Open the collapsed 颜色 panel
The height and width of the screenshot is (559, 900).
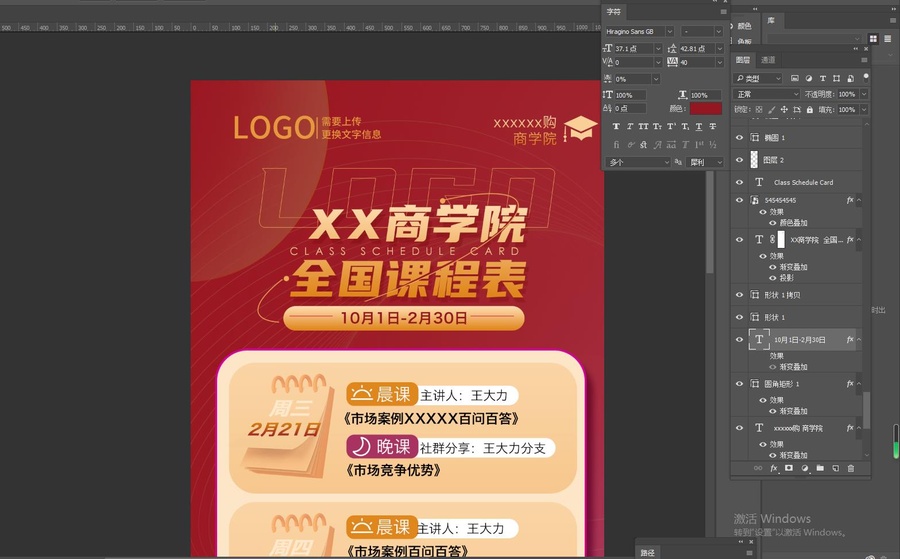point(744,26)
